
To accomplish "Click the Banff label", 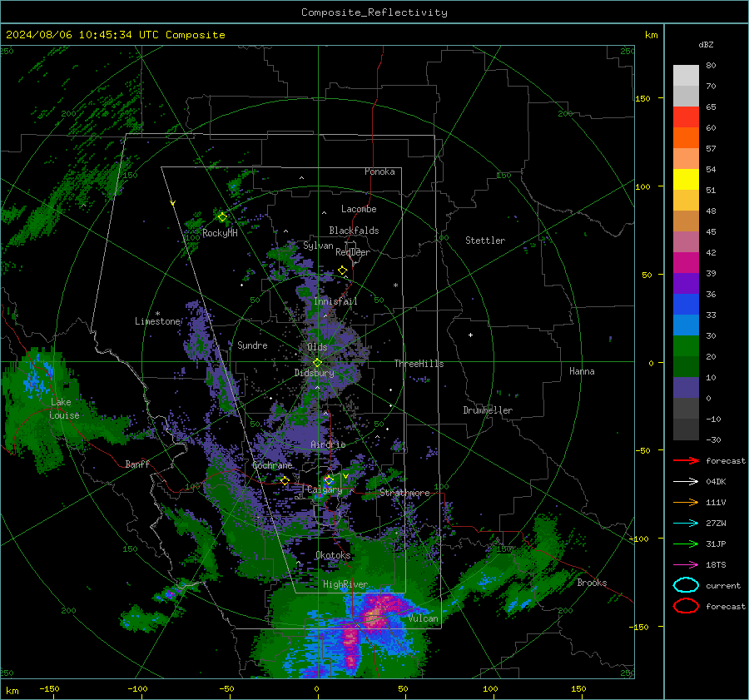I will click(x=137, y=464).
